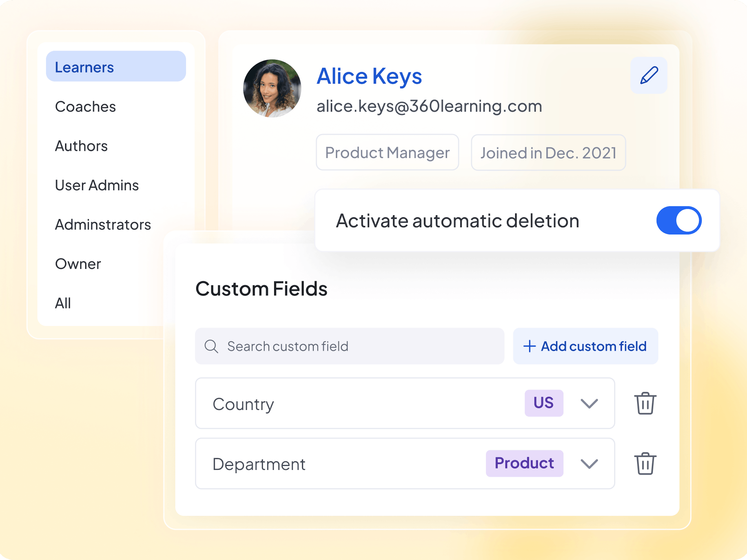747x560 pixels.
Task: Switch to Authors in sidebar
Action: point(81,146)
